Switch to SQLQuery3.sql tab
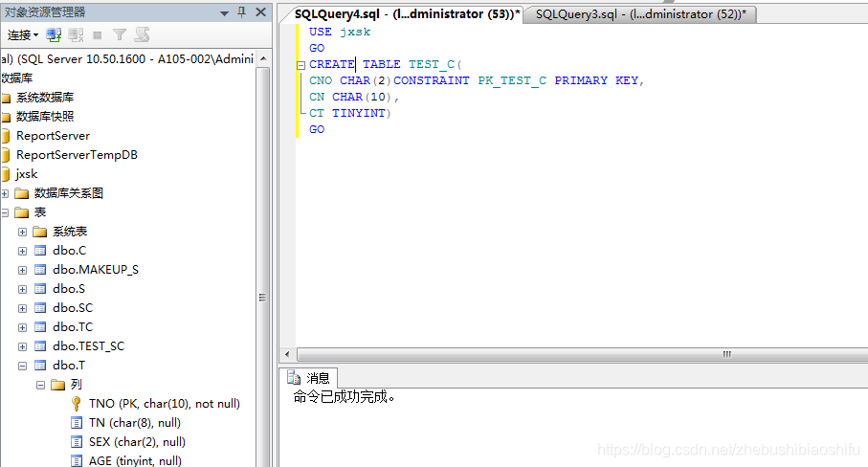868x467 pixels. (640, 14)
